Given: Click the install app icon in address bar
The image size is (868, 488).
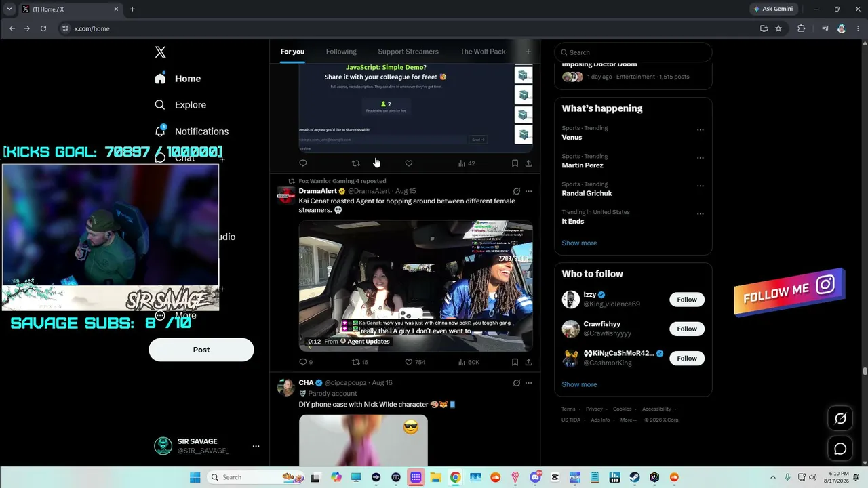Looking at the screenshot, I should [764, 28].
